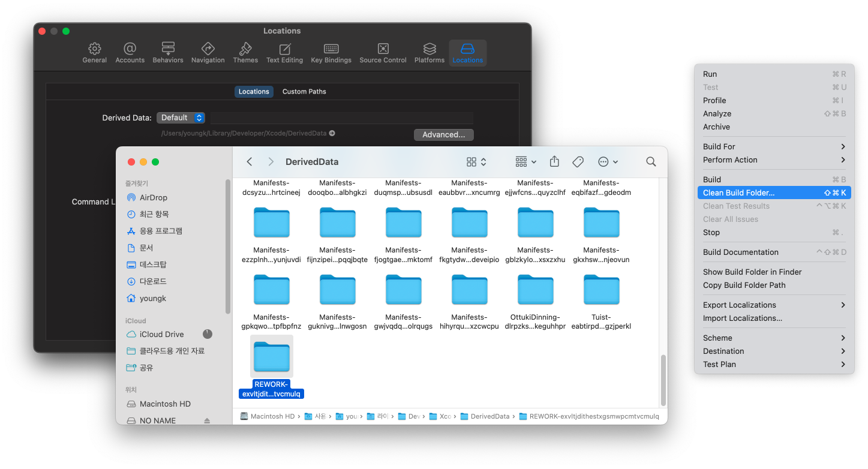Expand Perform Action submenu
This screenshot has width=868, height=469.
click(x=774, y=160)
